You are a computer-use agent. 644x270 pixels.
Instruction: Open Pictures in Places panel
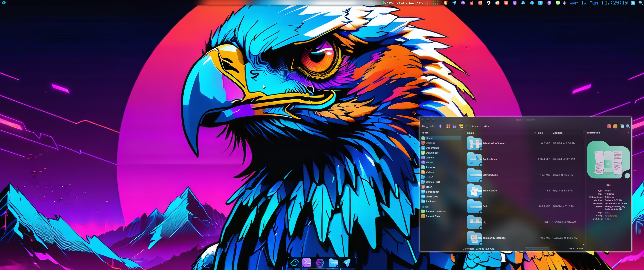[x=441, y=167]
